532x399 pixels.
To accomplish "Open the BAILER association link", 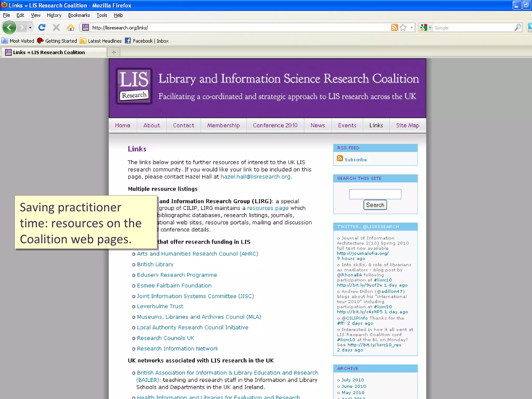I will click(227, 376).
